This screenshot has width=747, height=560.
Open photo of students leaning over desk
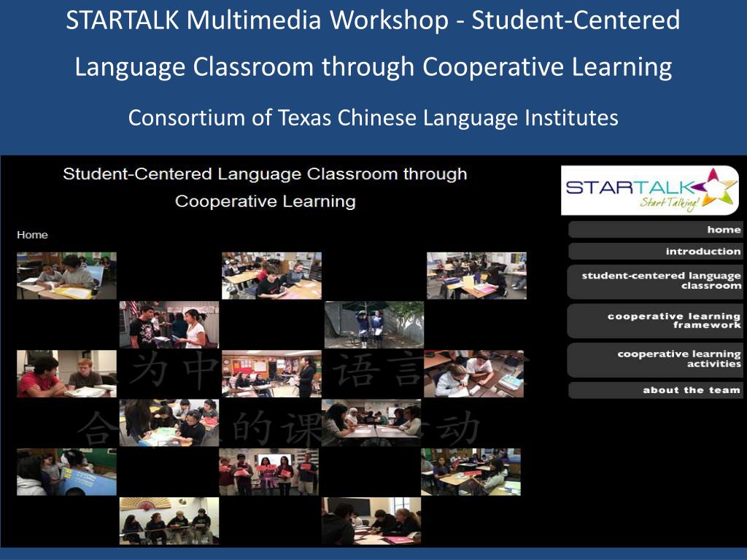click(x=473, y=374)
